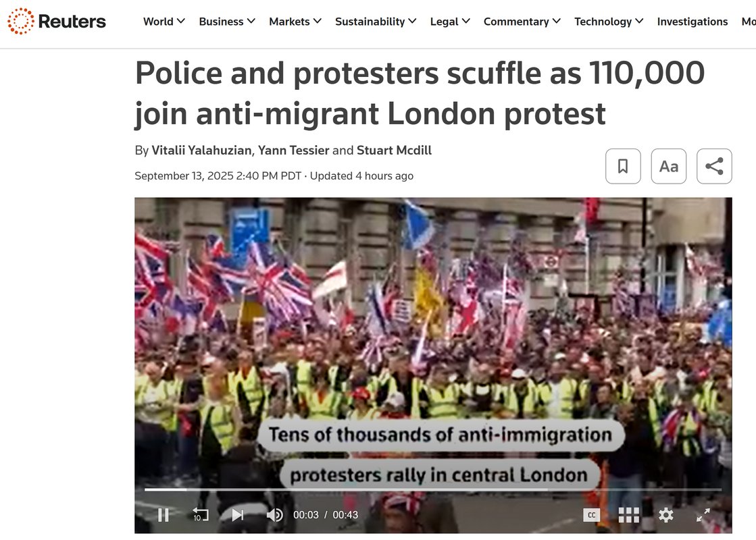Open the Investigations section
This screenshot has height=540, width=756.
coord(692,22)
